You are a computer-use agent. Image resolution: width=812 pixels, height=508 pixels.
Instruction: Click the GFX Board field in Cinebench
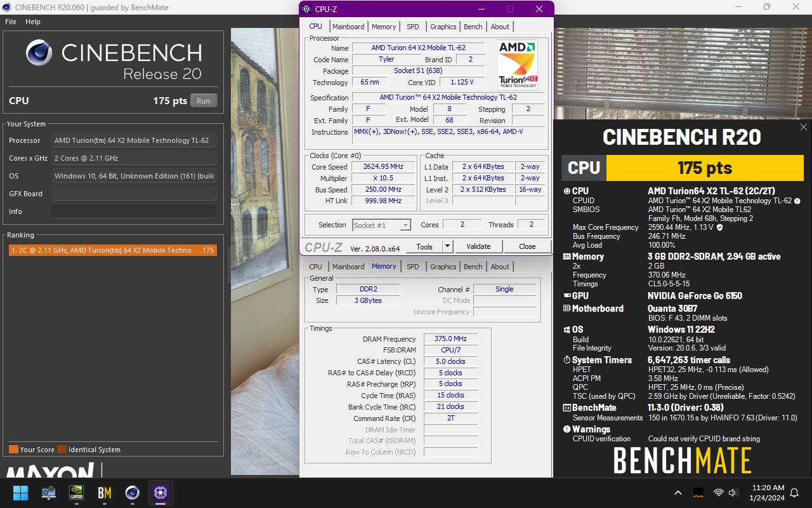pyautogui.click(x=134, y=194)
